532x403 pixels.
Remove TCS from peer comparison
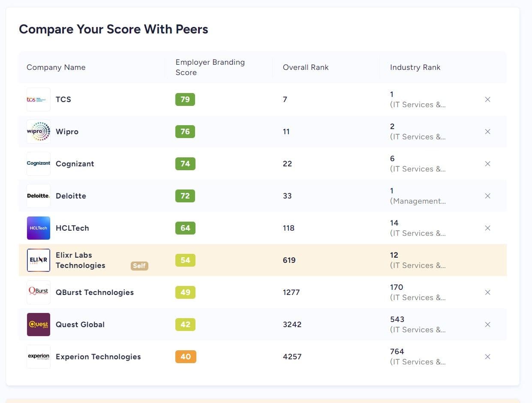487,99
